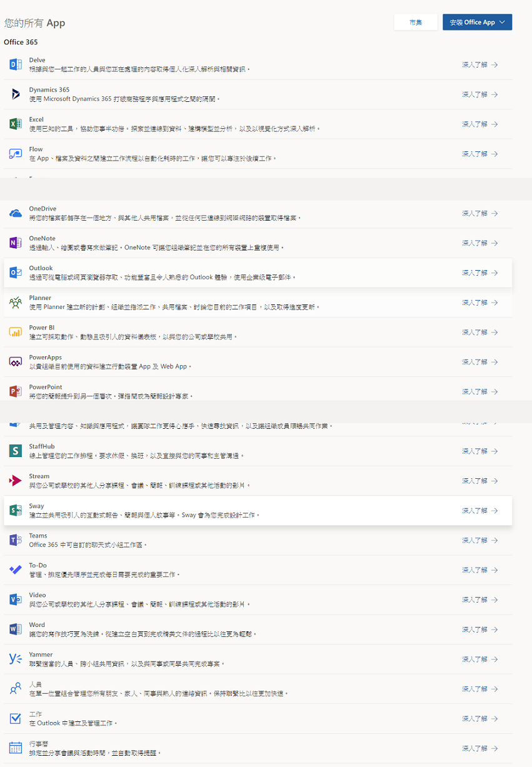
Task: Select the Teams app icon
Action: coord(16,540)
